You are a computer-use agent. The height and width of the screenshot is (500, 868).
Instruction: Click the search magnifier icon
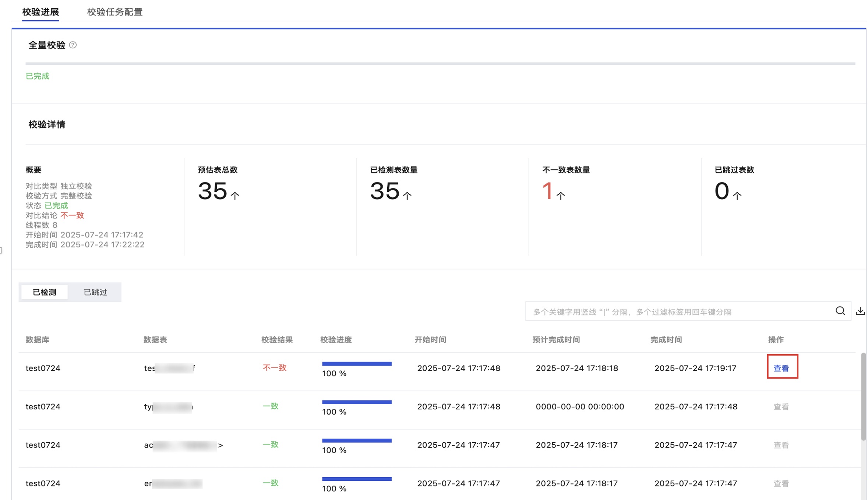[840, 311]
